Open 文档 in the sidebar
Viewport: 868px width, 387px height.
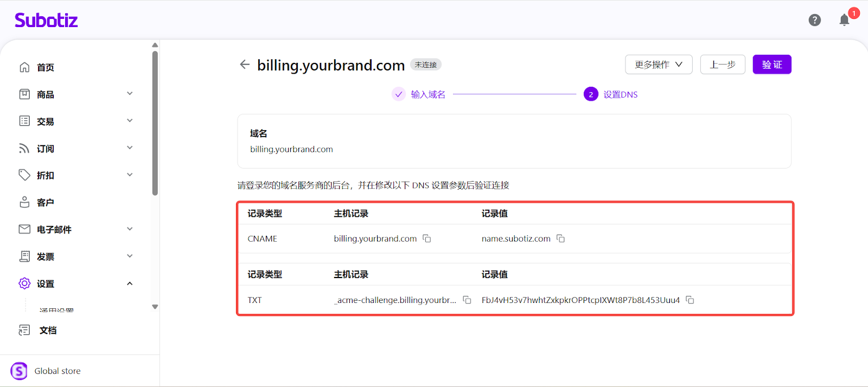click(48, 330)
